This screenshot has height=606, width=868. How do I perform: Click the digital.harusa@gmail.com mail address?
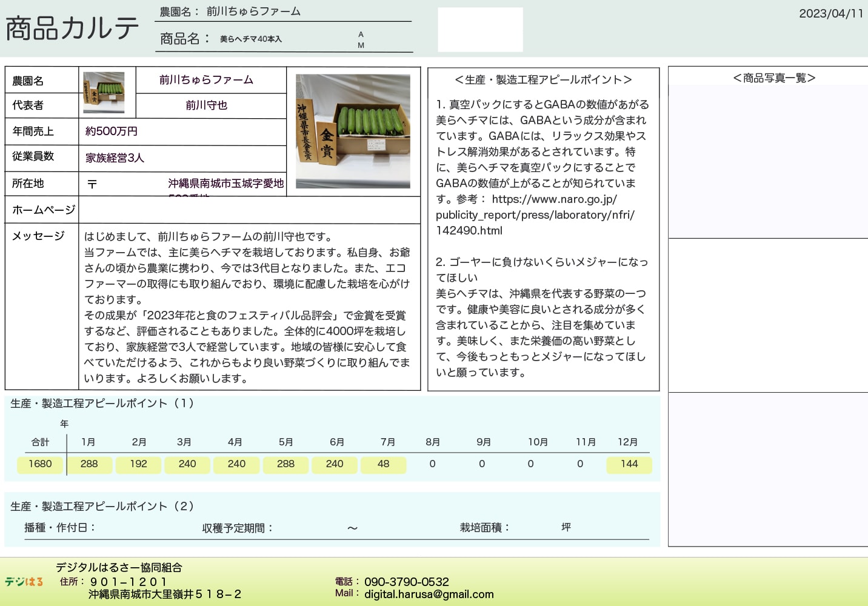pos(429,594)
